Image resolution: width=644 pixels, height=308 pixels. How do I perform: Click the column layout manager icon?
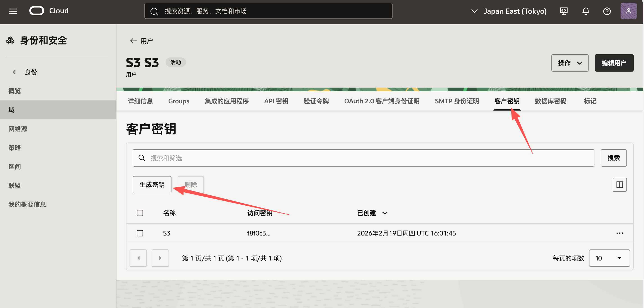point(619,185)
